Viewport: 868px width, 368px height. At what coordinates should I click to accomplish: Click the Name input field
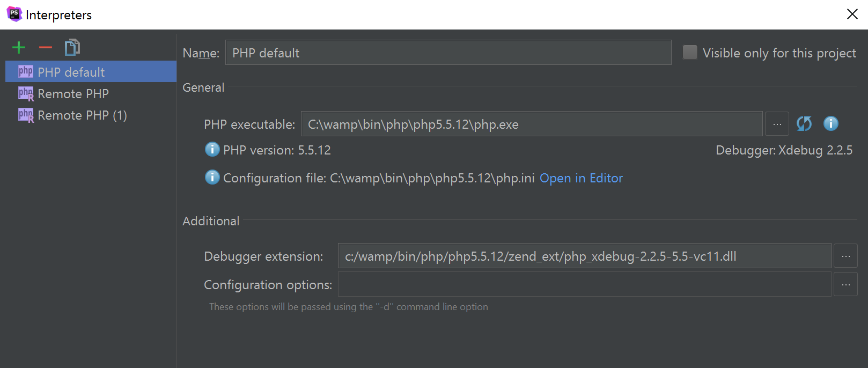click(x=448, y=53)
